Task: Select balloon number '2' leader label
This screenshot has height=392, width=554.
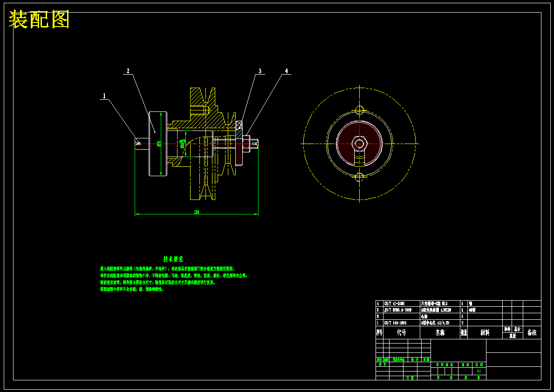Action: click(x=128, y=71)
